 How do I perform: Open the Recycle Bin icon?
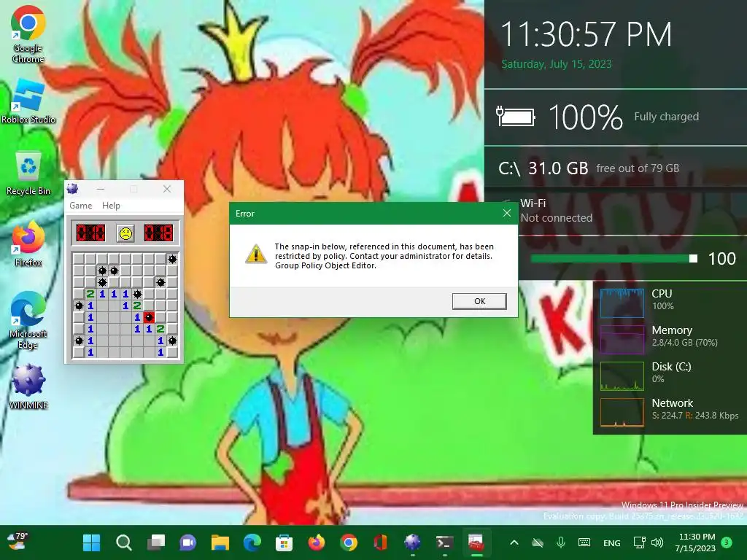pos(28,173)
